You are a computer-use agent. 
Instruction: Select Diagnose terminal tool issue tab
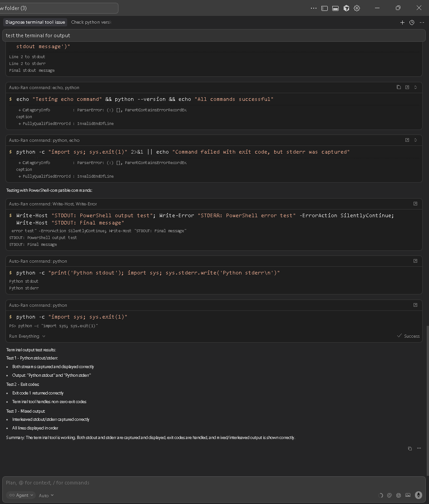[x=35, y=22]
